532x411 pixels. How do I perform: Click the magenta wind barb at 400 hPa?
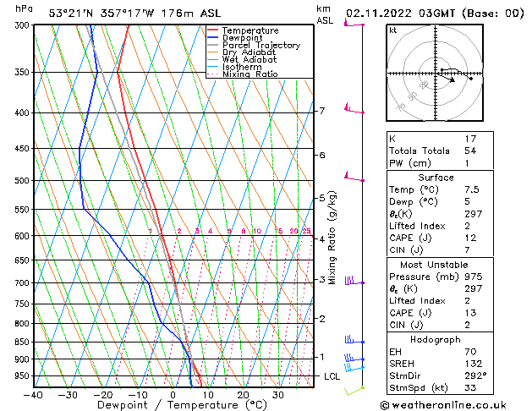click(354, 108)
